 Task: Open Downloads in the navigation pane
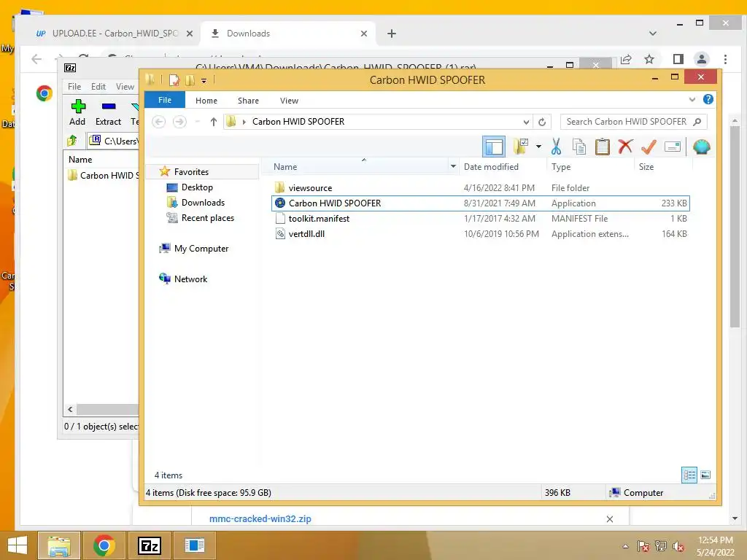tap(203, 203)
